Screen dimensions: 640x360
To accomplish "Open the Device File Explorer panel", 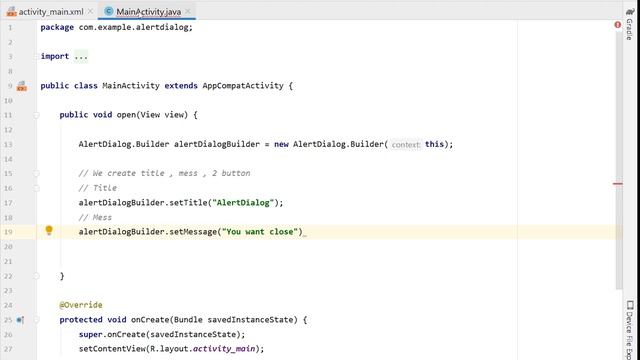I will point(630,330).
